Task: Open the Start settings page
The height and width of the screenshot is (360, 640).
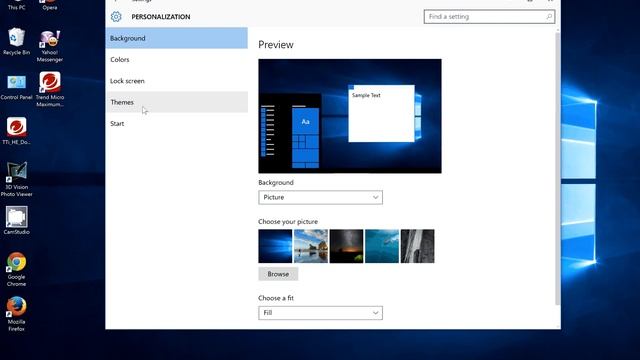Action: coord(176,123)
